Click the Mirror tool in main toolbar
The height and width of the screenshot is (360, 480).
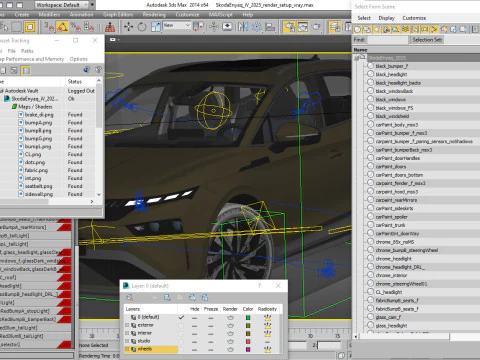coord(243,27)
